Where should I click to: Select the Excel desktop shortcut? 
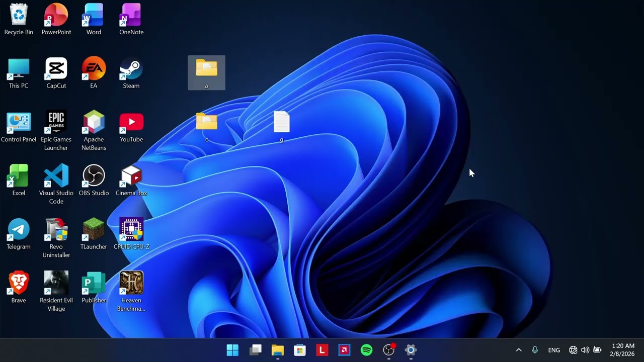pyautogui.click(x=19, y=180)
